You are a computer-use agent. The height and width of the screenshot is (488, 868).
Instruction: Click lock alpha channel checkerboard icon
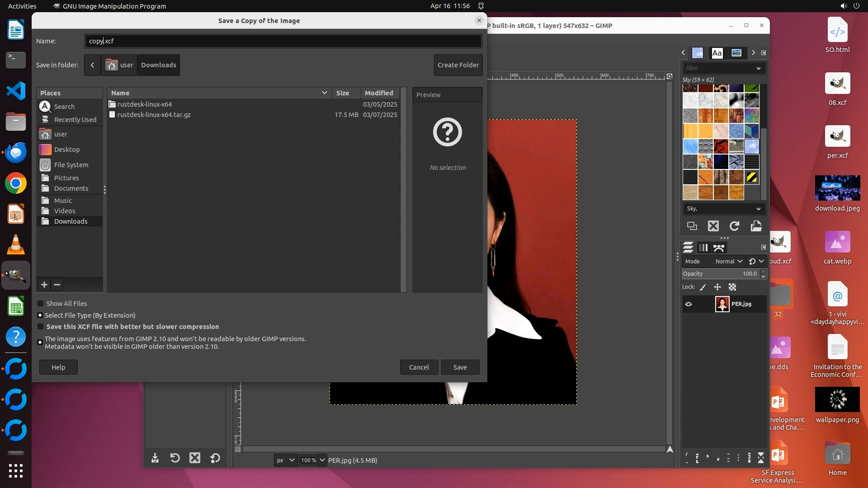click(x=732, y=287)
